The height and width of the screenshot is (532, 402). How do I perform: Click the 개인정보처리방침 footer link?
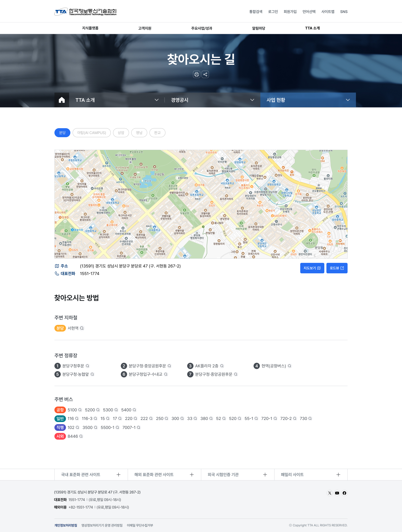pos(66,525)
